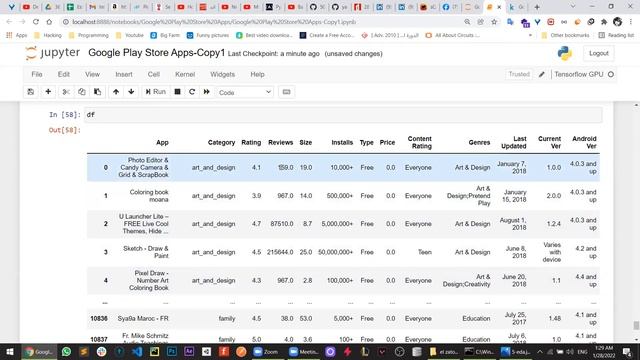The image size is (640, 360).
Task: Cut selected cells with scissors icon
Action: (x=66, y=92)
